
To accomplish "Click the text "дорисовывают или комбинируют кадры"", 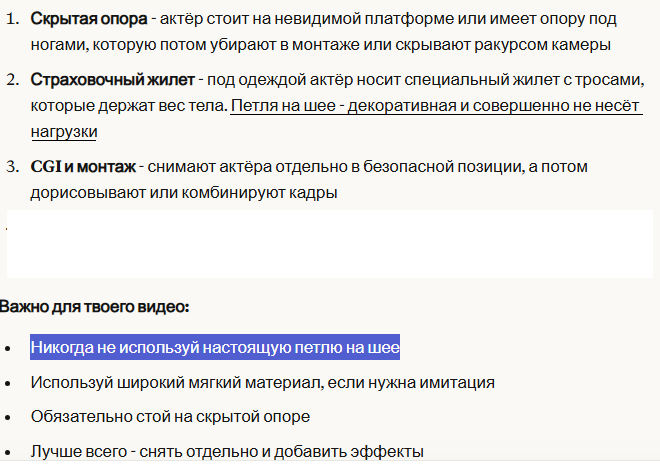I will coord(184,193).
